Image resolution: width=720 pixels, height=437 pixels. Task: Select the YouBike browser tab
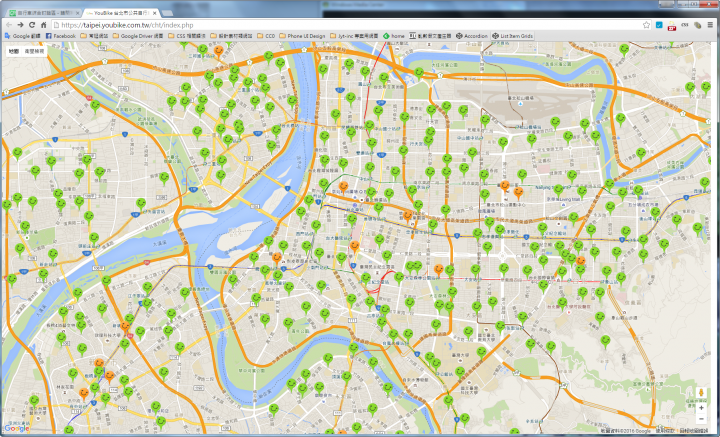click(122, 13)
